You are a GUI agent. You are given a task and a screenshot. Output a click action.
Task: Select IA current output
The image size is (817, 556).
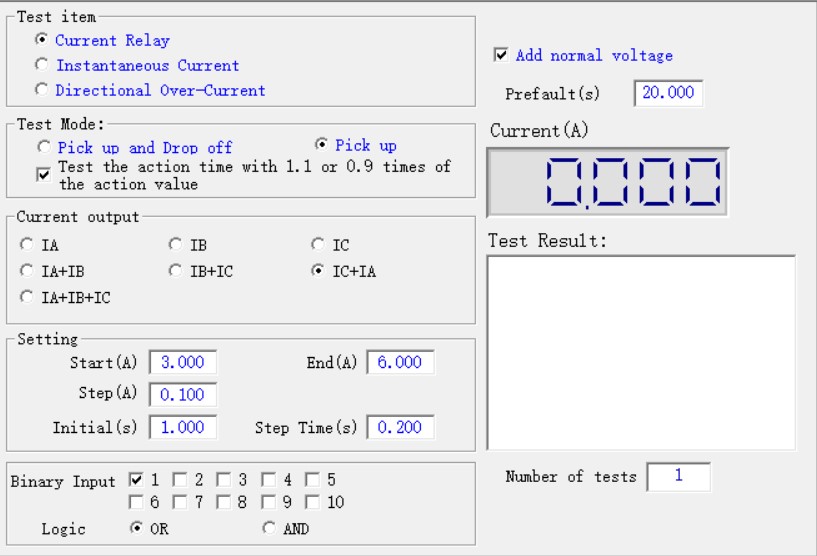point(26,244)
